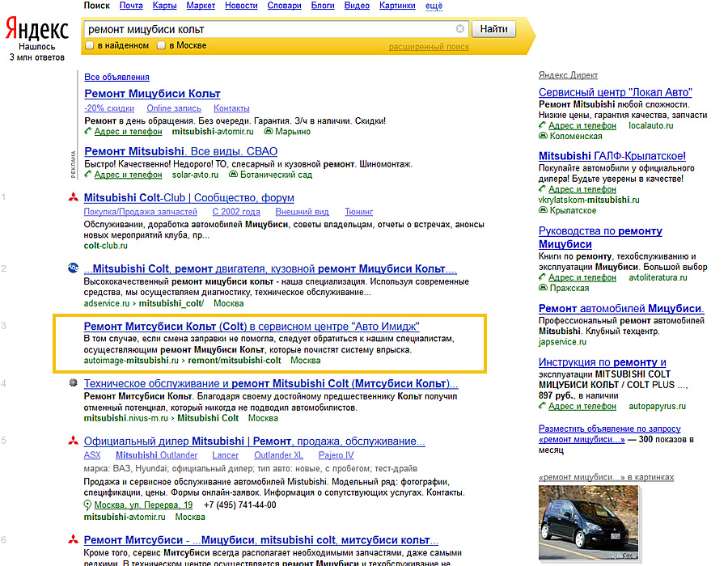Screen dimensions: 728x566
Task: Open the 'Ремонт Мицубиси Кольт' ad title
Action: pos(152,93)
